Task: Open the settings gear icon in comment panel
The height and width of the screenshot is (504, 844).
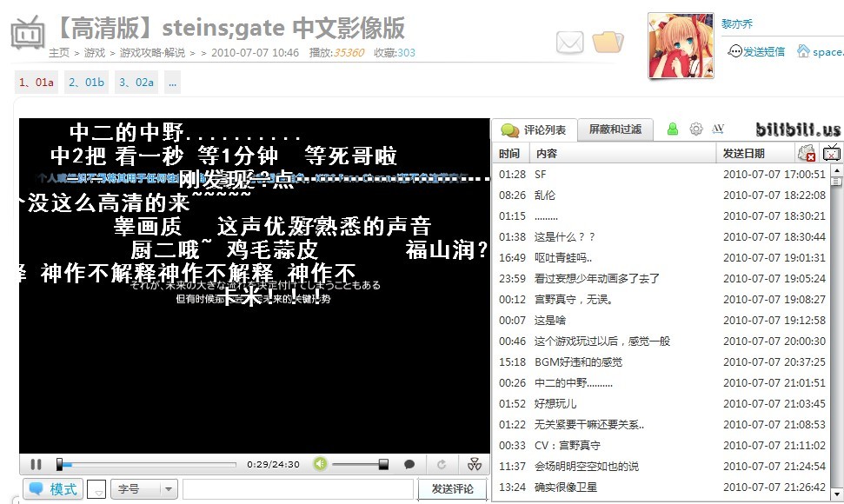Action: tap(696, 129)
